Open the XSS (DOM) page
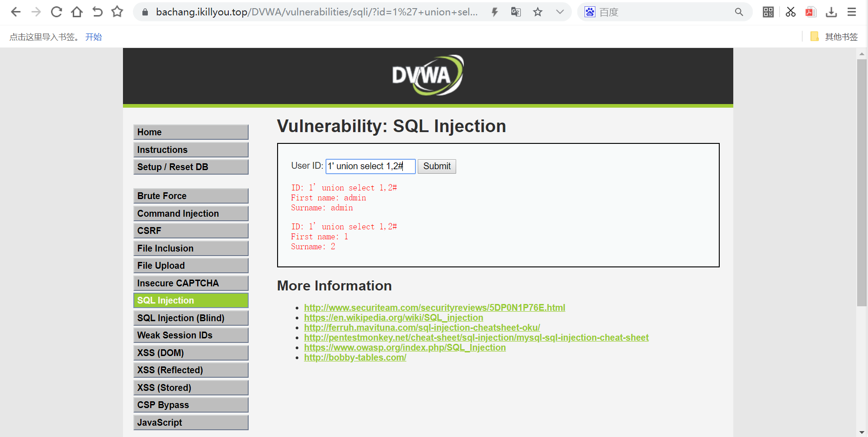This screenshot has height=437, width=868. (x=191, y=353)
